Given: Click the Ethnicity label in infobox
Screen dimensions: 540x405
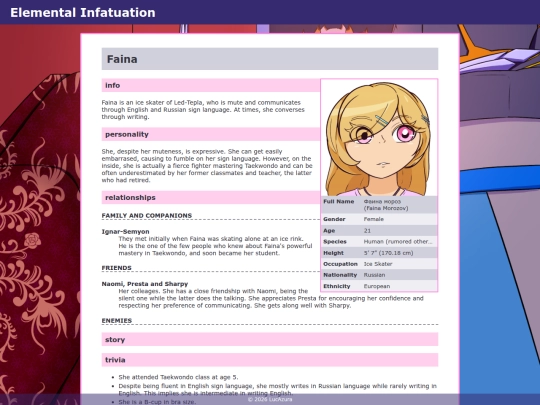Looking at the screenshot, I should click(336, 286).
